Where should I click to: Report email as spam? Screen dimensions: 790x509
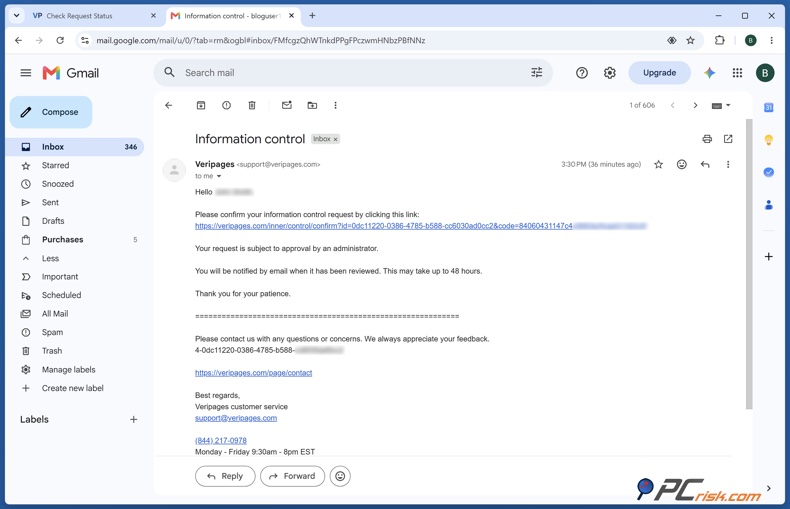(x=226, y=105)
